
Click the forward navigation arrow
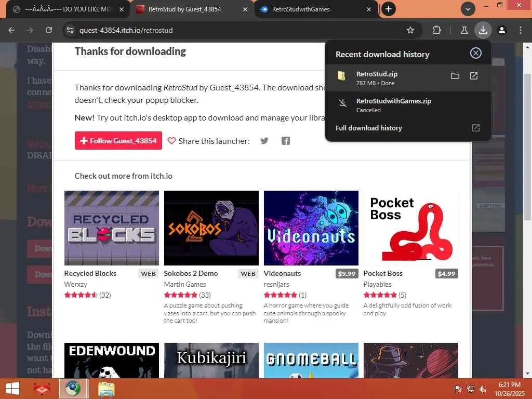30,30
